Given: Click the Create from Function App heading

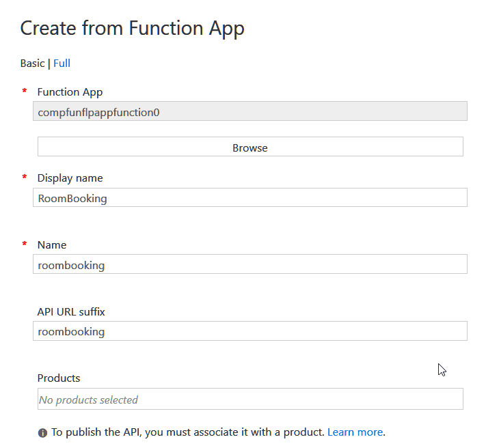Looking at the screenshot, I should click(x=133, y=29).
